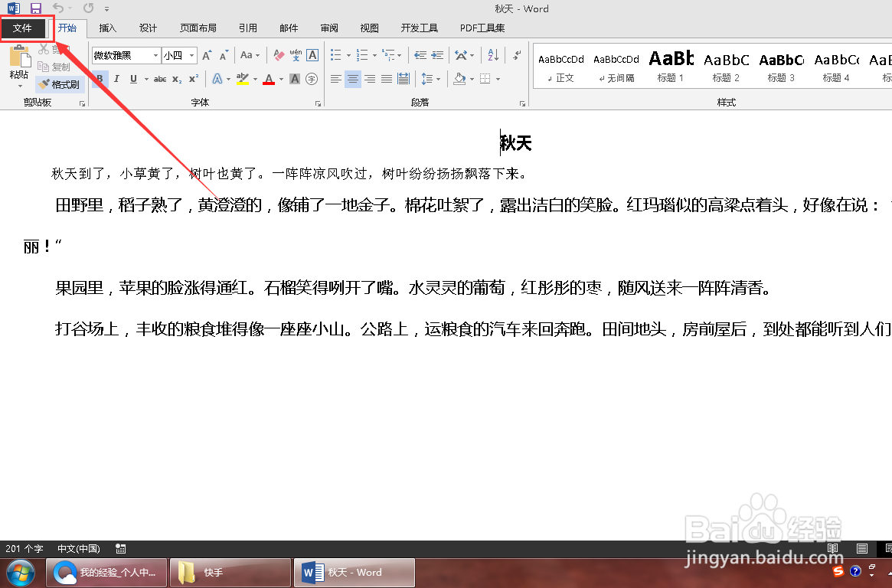The image size is (892, 588).
Task: Open the 插入 tab
Action: (107, 28)
